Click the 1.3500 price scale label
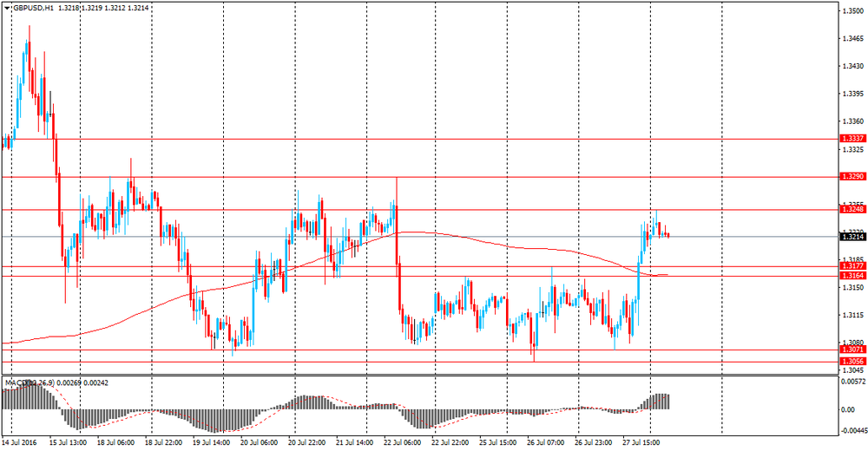The image size is (868, 451). (852, 11)
